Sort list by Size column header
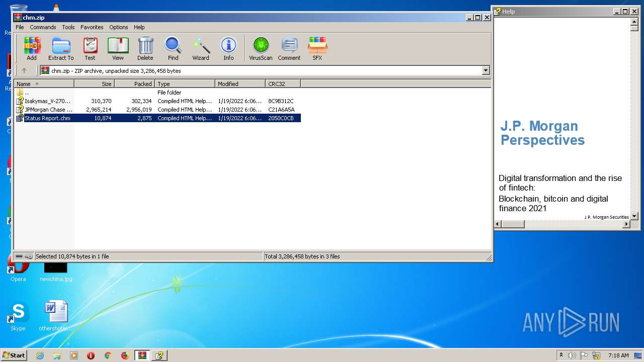This screenshot has height=362, width=644. [x=95, y=84]
